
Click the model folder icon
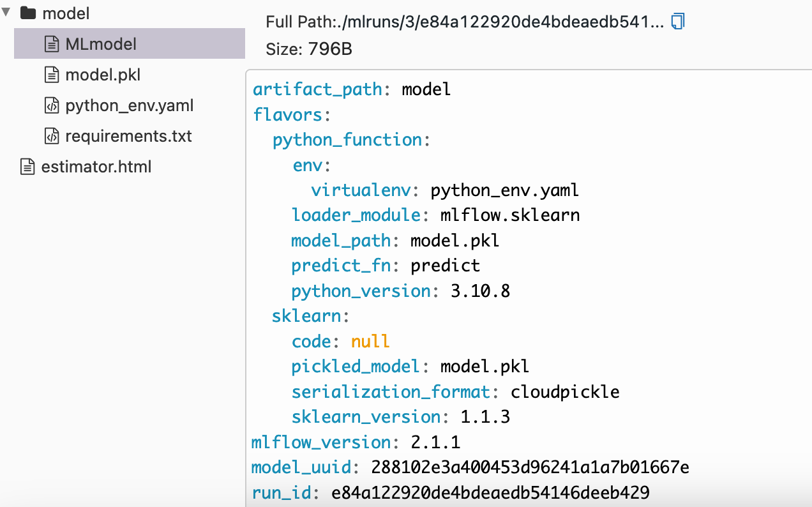pos(27,12)
